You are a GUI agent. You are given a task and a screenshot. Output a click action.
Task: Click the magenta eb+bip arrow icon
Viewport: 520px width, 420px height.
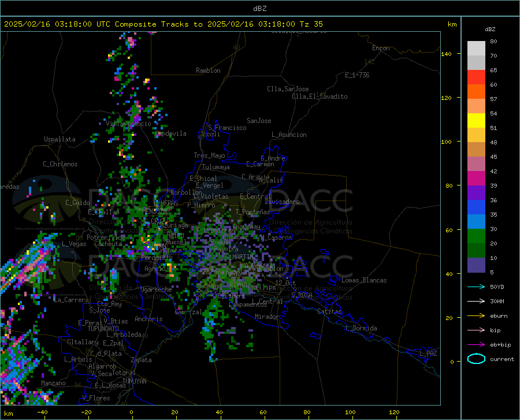pyautogui.click(x=476, y=344)
